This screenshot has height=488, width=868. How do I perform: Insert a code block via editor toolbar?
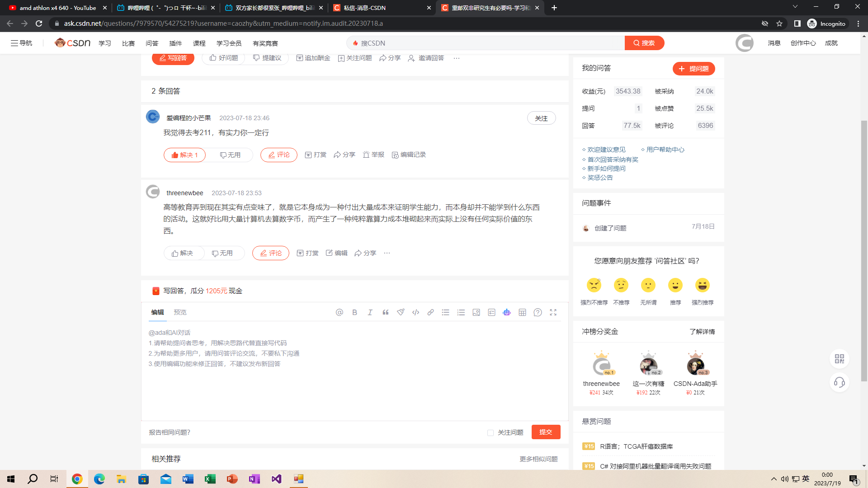(x=415, y=312)
